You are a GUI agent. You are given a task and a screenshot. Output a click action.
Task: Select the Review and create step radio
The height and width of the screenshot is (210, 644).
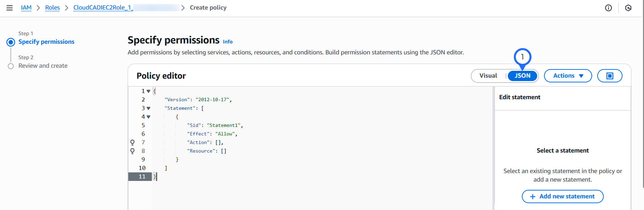[x=11, y=66]
